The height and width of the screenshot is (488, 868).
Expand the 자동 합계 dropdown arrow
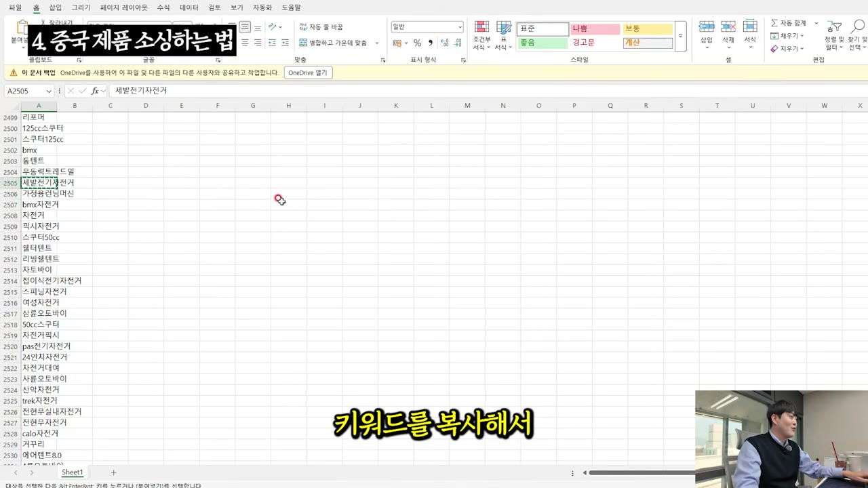click(x=816, y=23)
